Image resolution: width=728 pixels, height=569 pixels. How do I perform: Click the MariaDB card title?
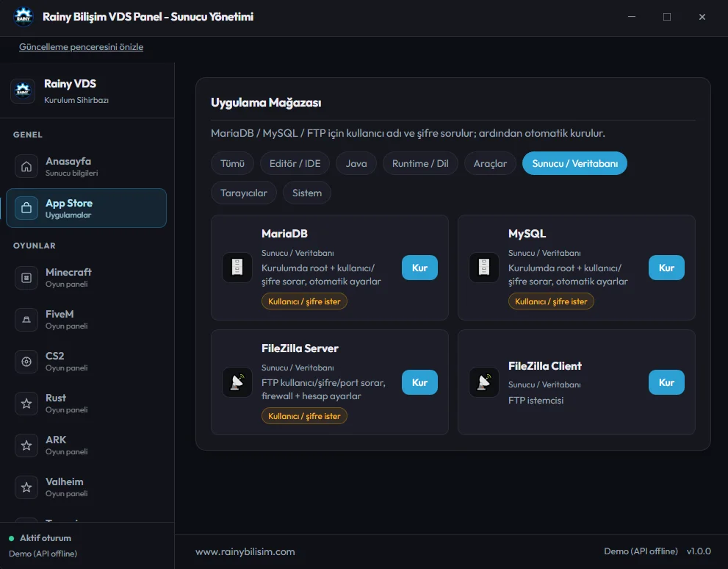tap(284, 234)
